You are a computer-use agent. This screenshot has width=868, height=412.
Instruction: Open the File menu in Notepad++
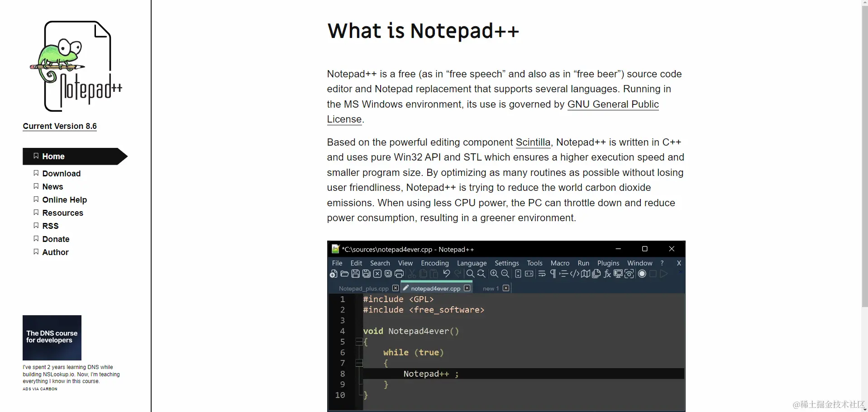point(337,263)
